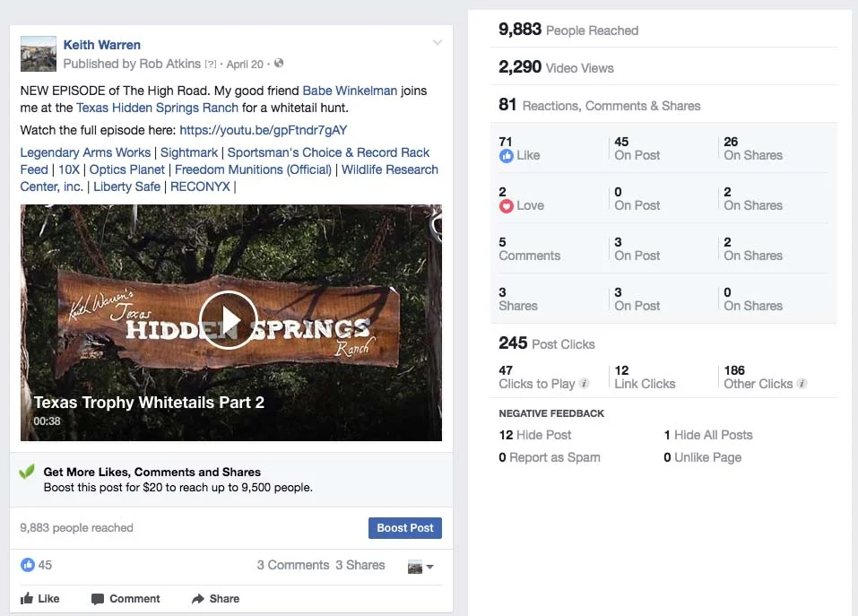
Task: Click the blue Like reaction icon in stats
Action: click(x=507, y=156)
